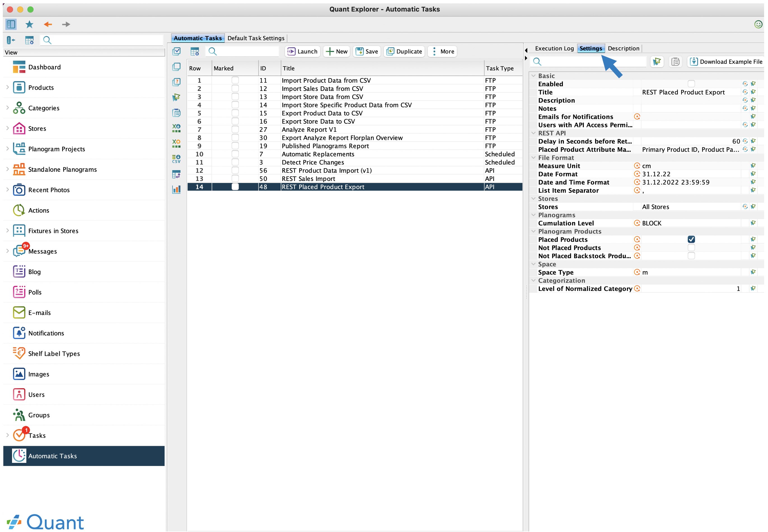768x532 pixels.
Task: Go forward with the gray arrow
Action: click(66, 24)
